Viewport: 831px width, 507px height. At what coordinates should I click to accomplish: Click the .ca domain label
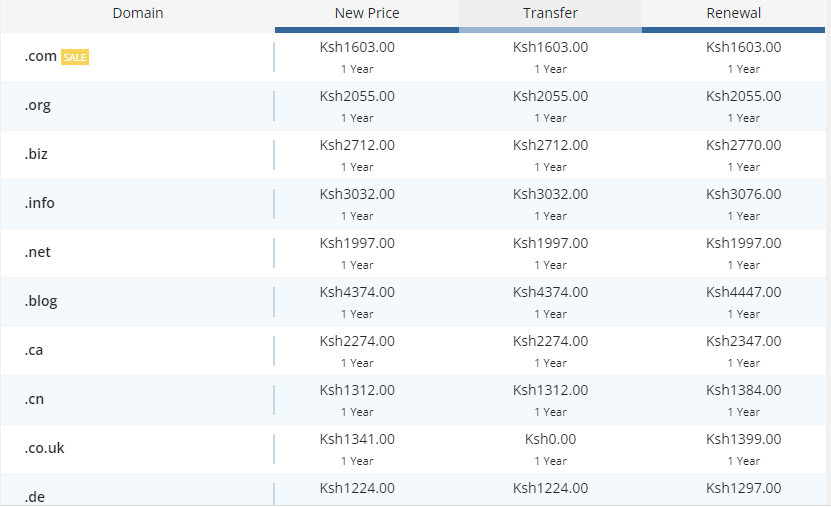coord(34,350)
